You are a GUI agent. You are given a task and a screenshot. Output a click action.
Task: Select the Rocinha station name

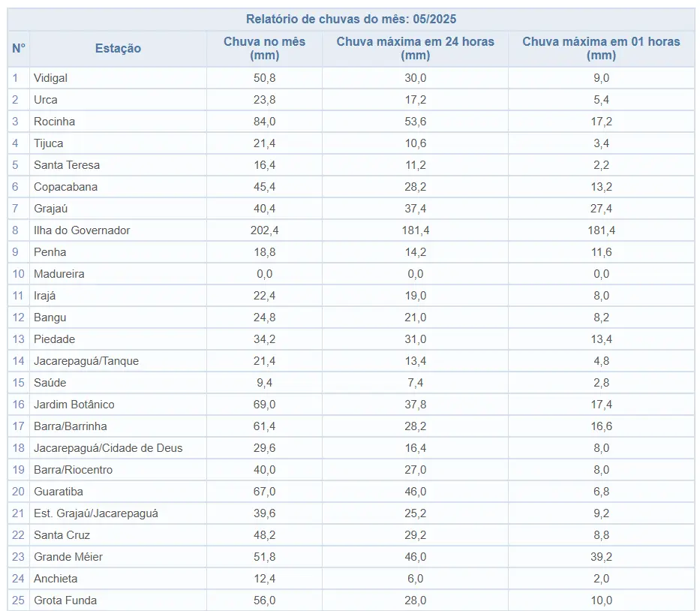pos(55,122)
